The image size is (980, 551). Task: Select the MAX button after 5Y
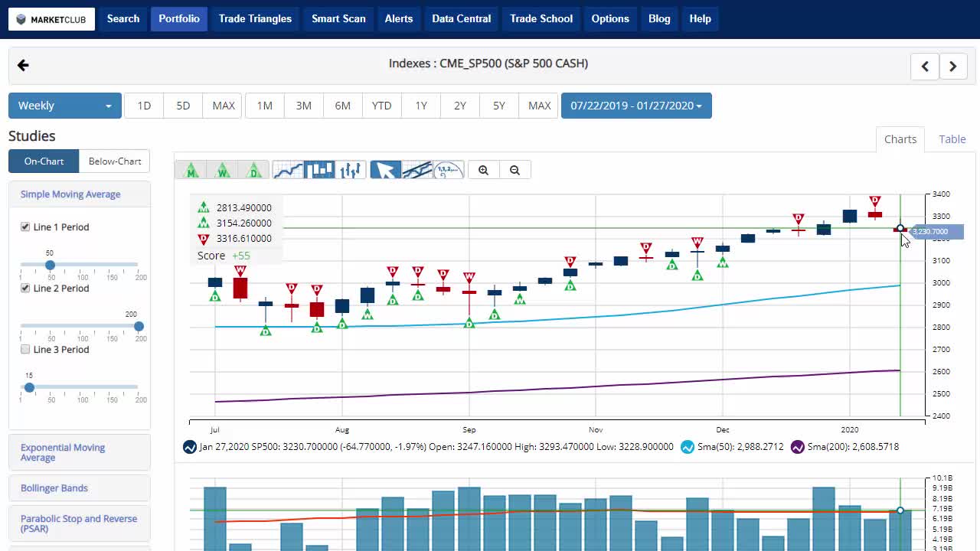click(x=539, y=106)
